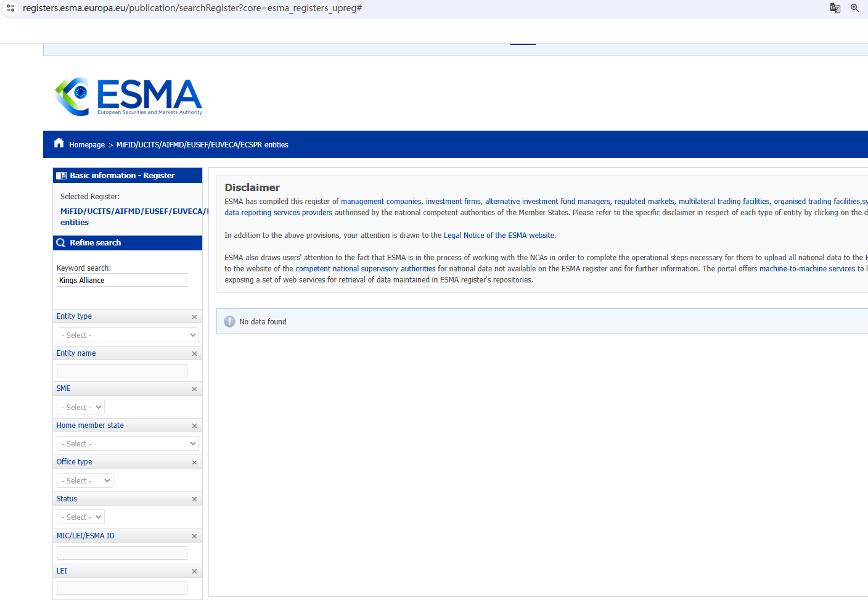Click the MiFID/UCITS/AIFMD entities breadcrumb
The image size is (868, 600).
click(202, 145)
